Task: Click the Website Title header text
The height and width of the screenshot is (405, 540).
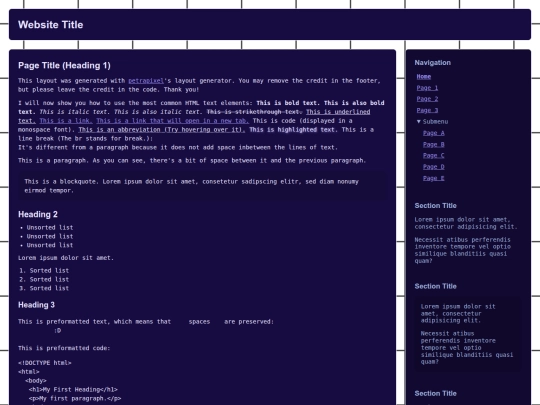Action: (51, 25)
